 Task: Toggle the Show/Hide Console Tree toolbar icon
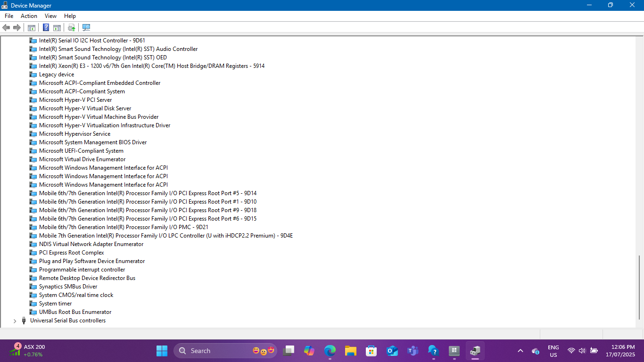[x=32, y=27]
